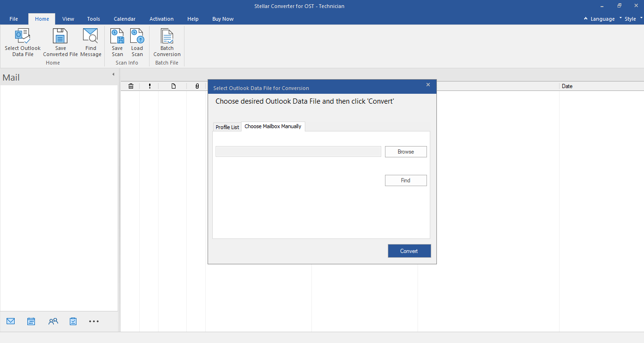Open the Tools ribbon tab

[93, 19]
